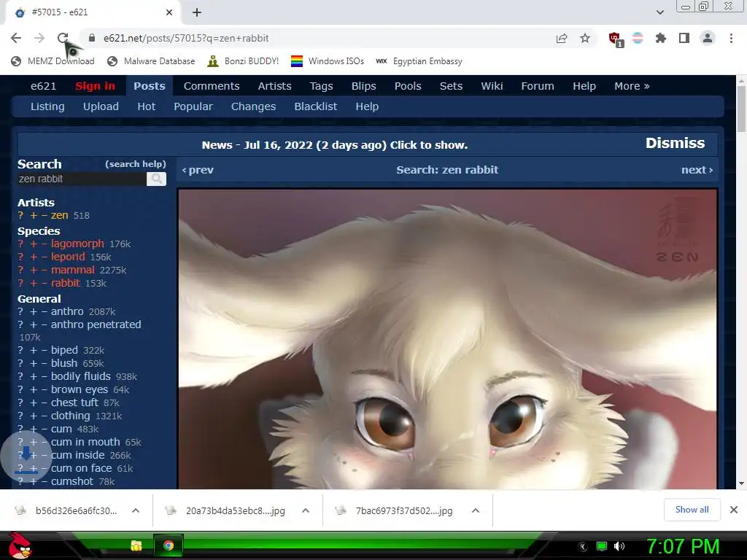Open the Extensions puzzle-piece menu

point(661,38)
